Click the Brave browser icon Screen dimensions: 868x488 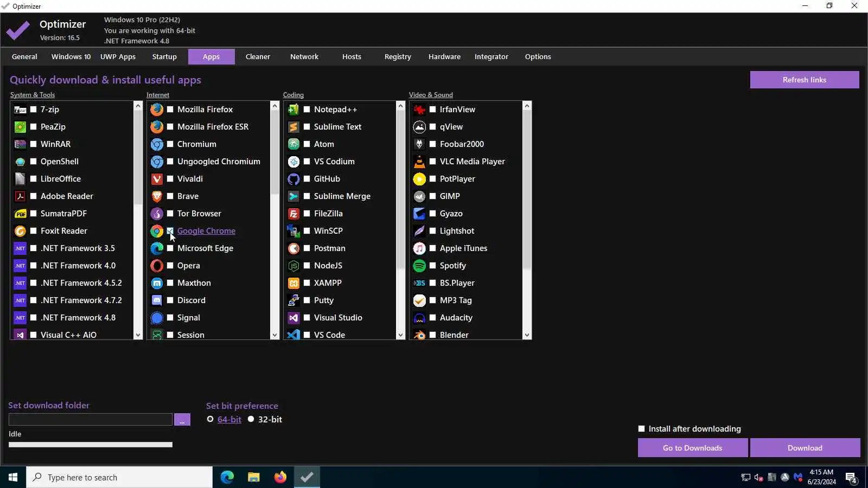(157, 196)
